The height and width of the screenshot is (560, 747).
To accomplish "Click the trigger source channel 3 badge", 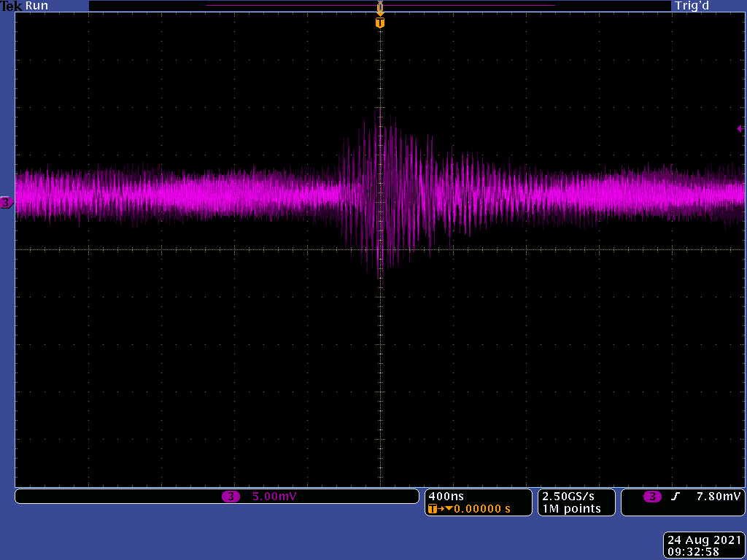I will [652, 497].
